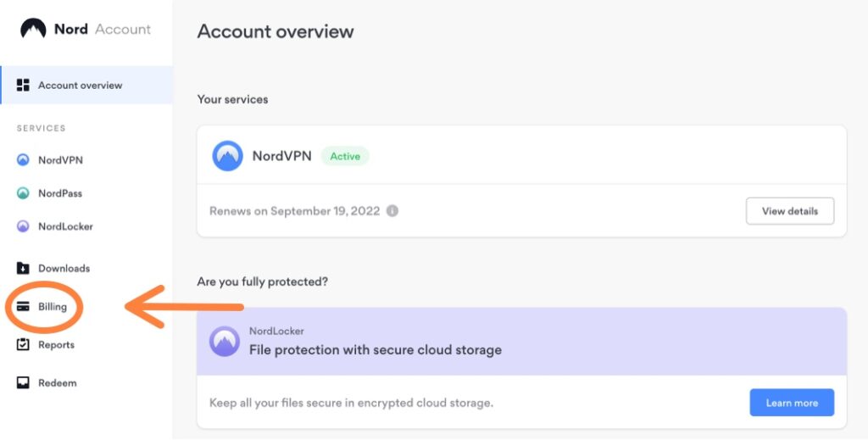Click the Nord mountain logo

[33, 29]
